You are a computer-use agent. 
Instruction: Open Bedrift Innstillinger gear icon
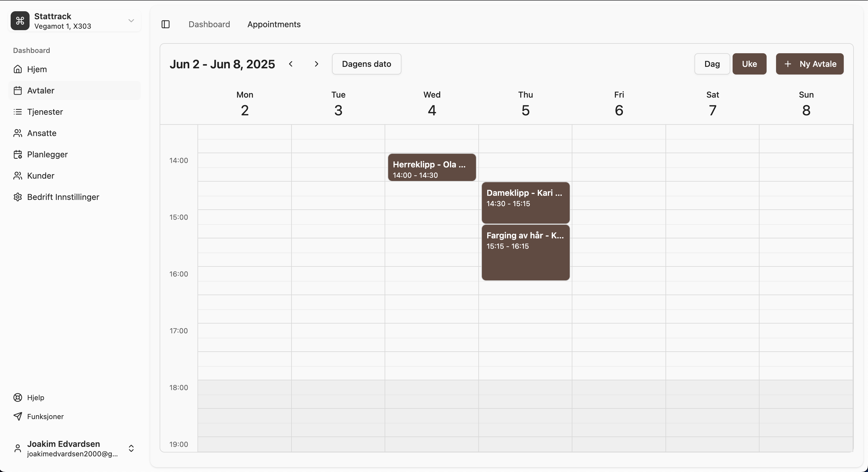click(17, 197)
